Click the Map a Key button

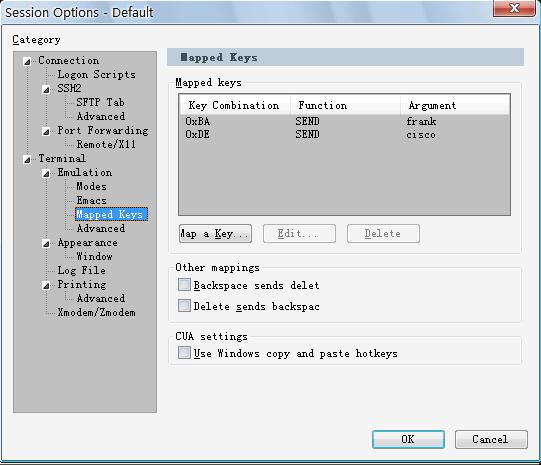[215, 234]
